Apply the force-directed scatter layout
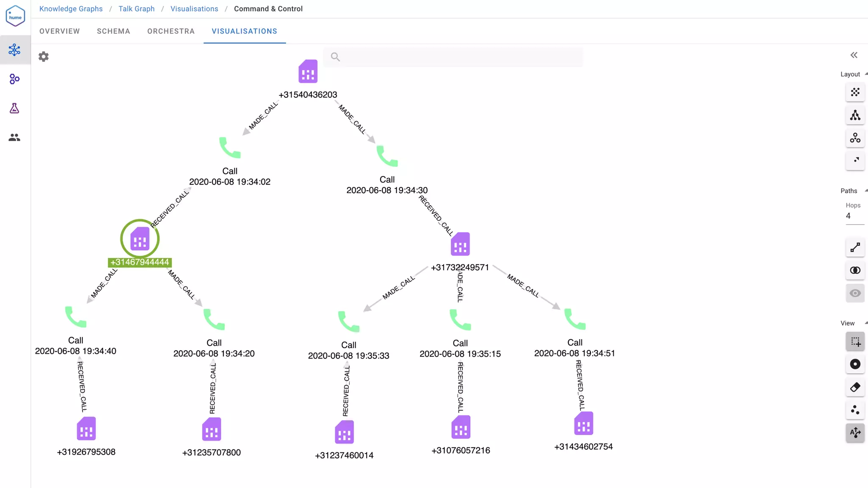 click(855, 92)
